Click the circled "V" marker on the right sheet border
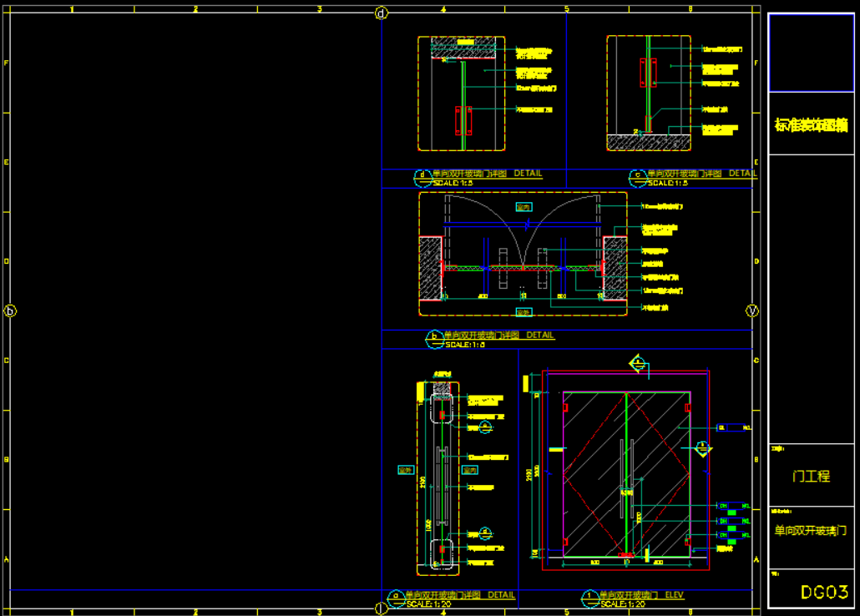The width and height of the screenshot is (860, 616). [751, 311]
